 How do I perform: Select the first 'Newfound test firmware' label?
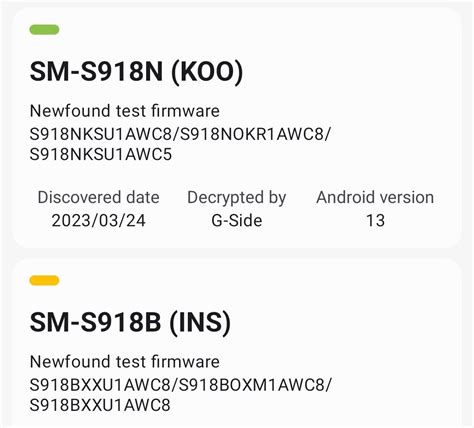pyautogui.click(x=125, y=111)
